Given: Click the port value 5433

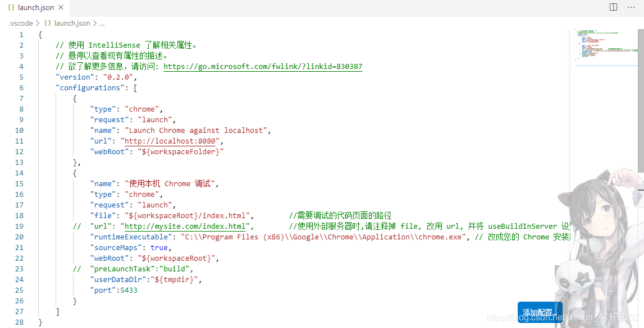Looking at the screenshot, I should coord(129,290).
